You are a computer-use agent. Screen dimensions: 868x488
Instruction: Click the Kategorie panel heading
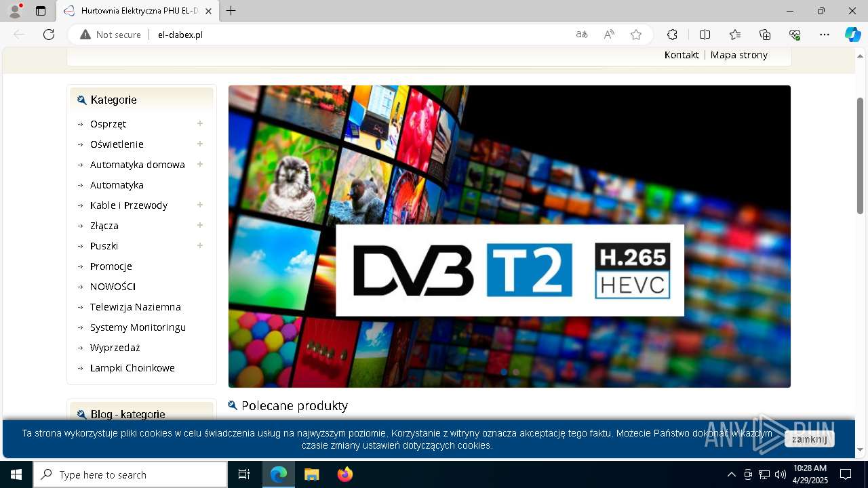[x=113, y=100]
